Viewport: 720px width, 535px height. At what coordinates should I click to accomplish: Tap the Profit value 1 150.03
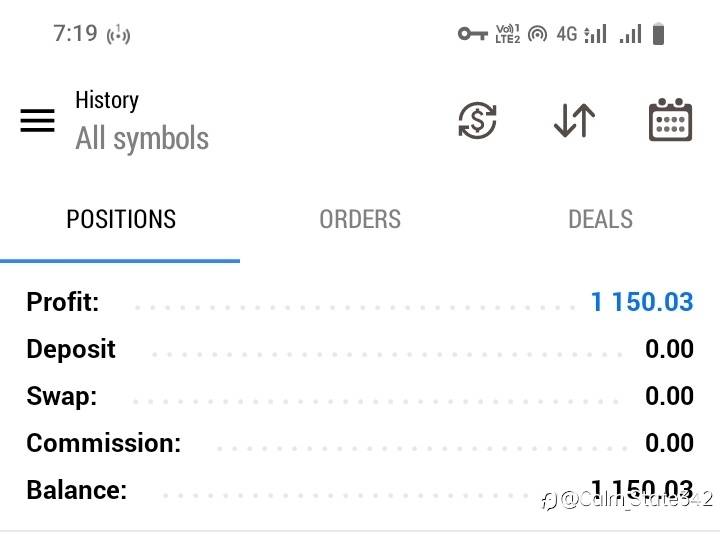pyautogui.click(x=642, y=302)
